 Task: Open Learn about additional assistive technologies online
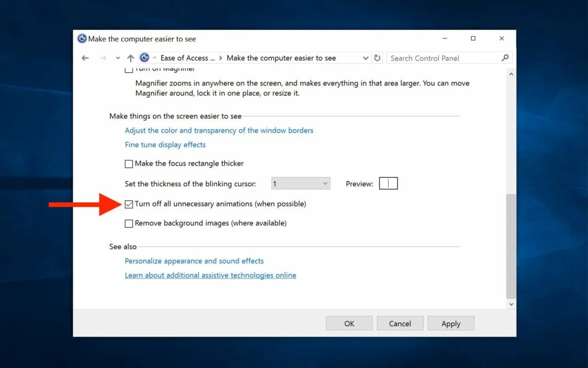(210, 275)
